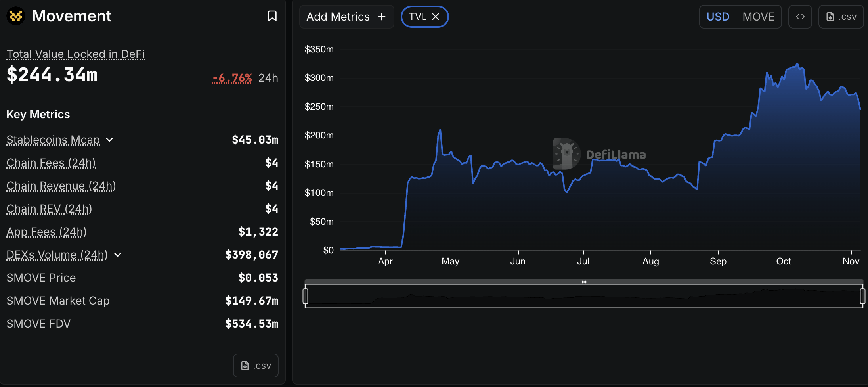This screenshot has width=868, height=387.
Task: Click right handle of chart range slider
Action: [862, 296]
